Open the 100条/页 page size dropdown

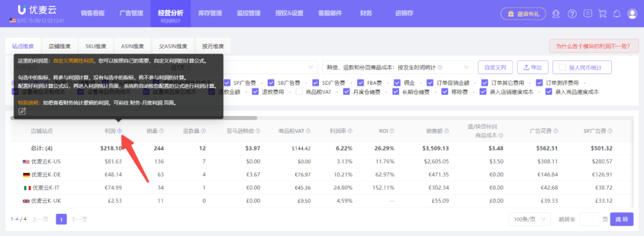[530, 219]
